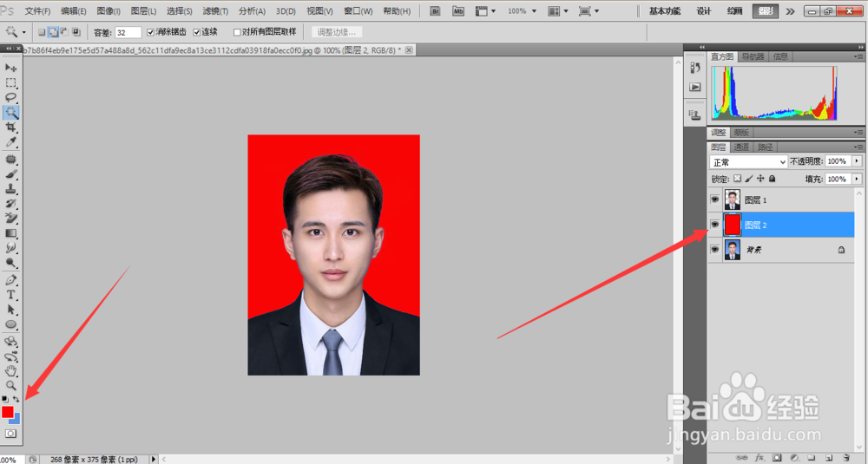Image resolution: width=868 pixels, height=464 pixels.
Task: Select the Zoom tool in toolbox
Action: tap(10, 385)
